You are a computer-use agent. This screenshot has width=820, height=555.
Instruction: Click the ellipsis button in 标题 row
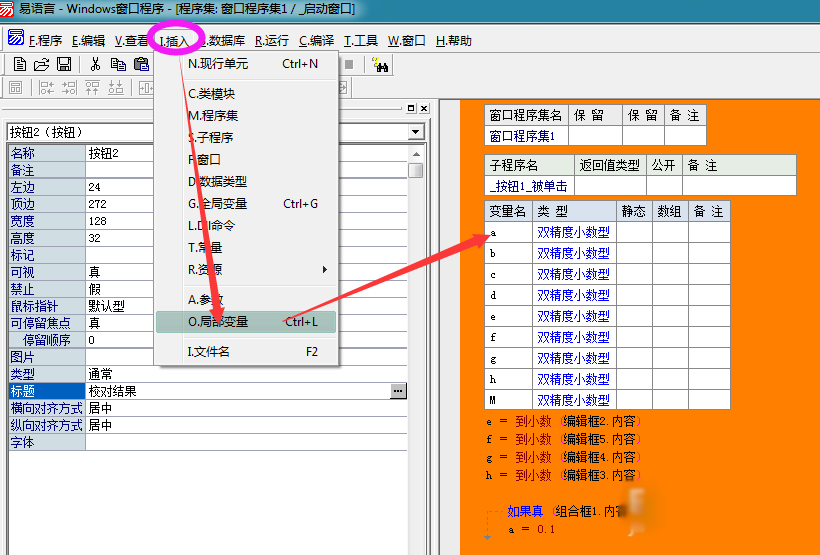click(x=398, y=391)
